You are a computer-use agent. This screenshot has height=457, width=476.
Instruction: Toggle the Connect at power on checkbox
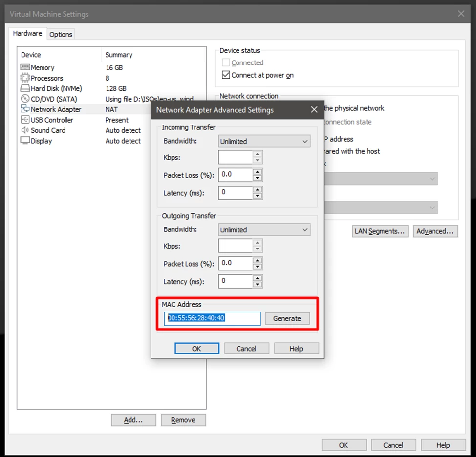click(226, 75)
